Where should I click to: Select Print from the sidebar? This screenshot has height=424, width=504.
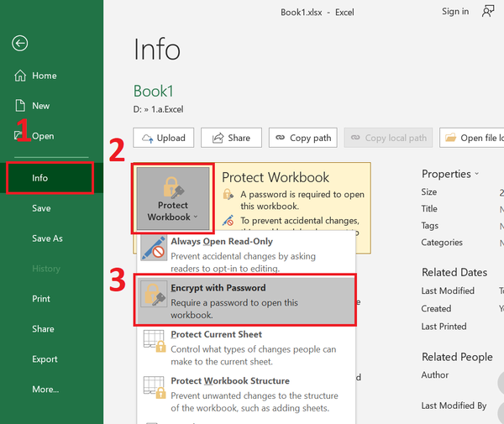(51, 299)
